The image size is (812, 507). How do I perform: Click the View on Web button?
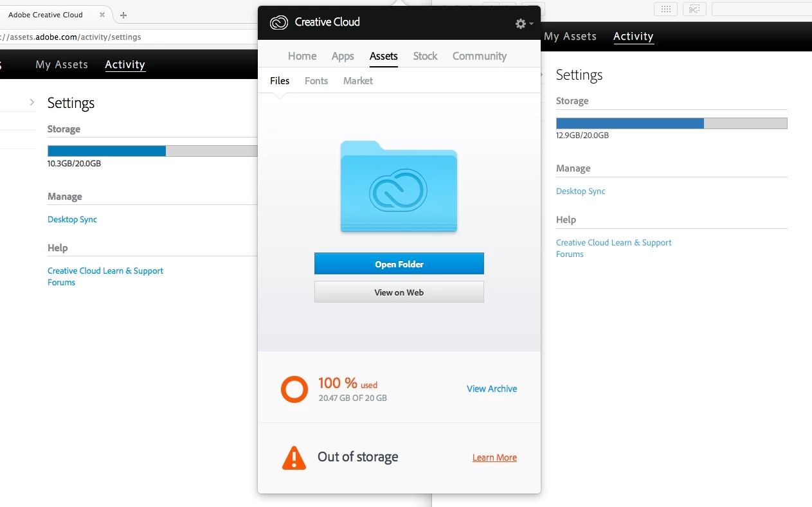(399, 292)
